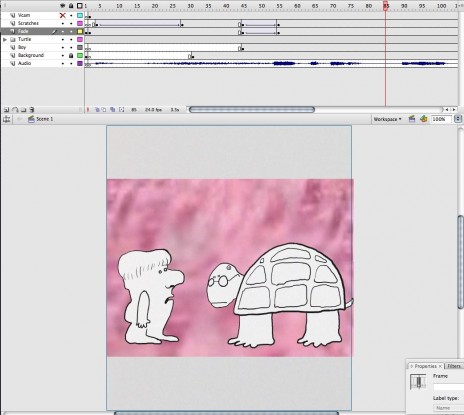Open the Edit Scene clapperboard icon
The width and height of the screenshot is (464, 415).
pyautogui.click(x=412, y=119)
